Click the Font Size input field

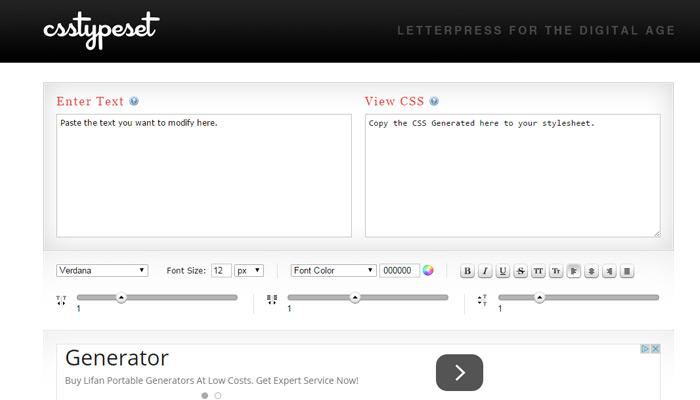pos(221,271)
